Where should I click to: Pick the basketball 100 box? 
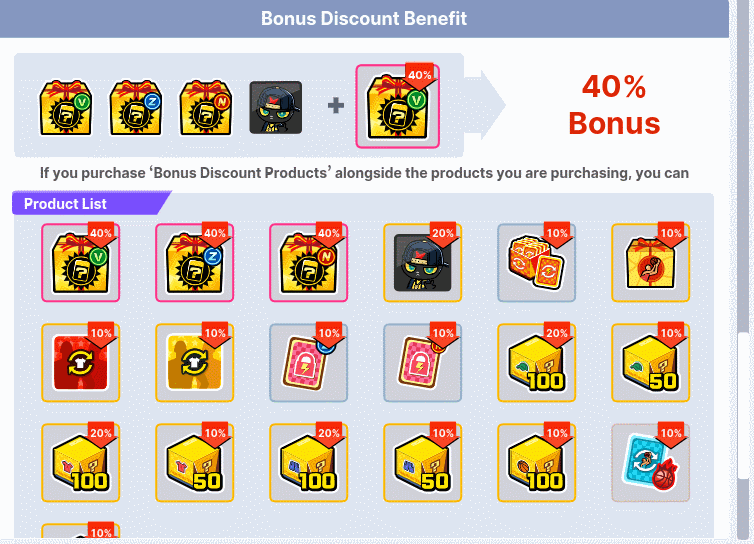pyautogui.click(x=536, y=463)
